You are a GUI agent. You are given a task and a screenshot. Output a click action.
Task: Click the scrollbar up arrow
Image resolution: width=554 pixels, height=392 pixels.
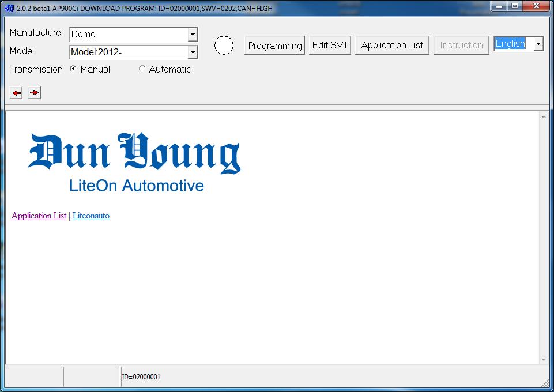[x=544, y=116]
